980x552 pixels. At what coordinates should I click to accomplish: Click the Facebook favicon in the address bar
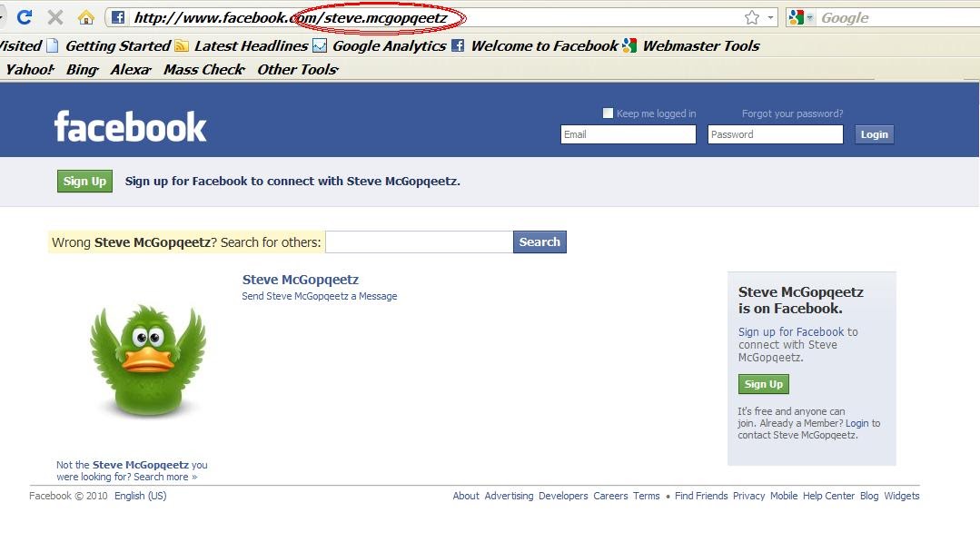pyautogui.click(x=117, y=17)
